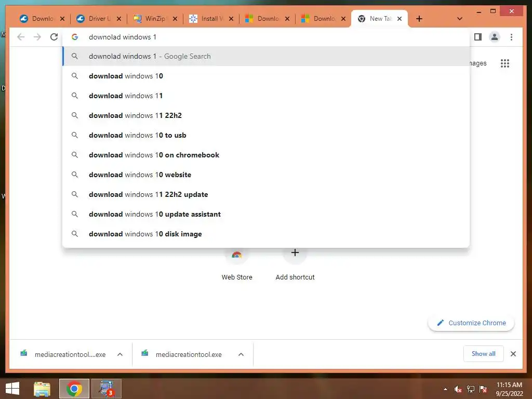532x399 pixels.
Task: Open the Google apps grid
Action: click(x=505, y=63)
